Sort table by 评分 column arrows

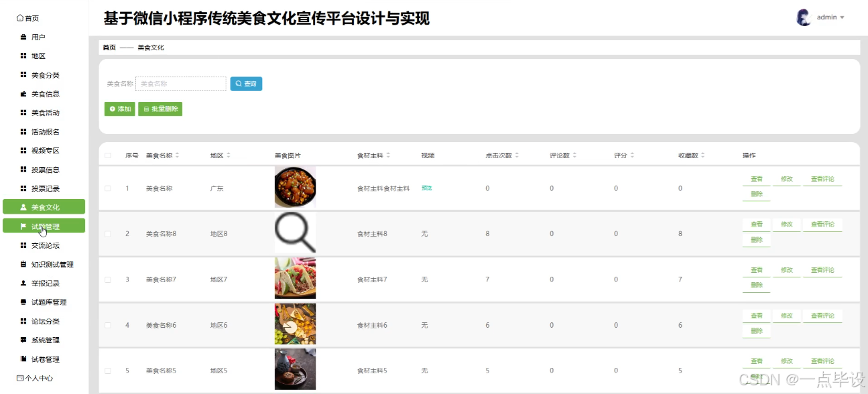(632, 155)
